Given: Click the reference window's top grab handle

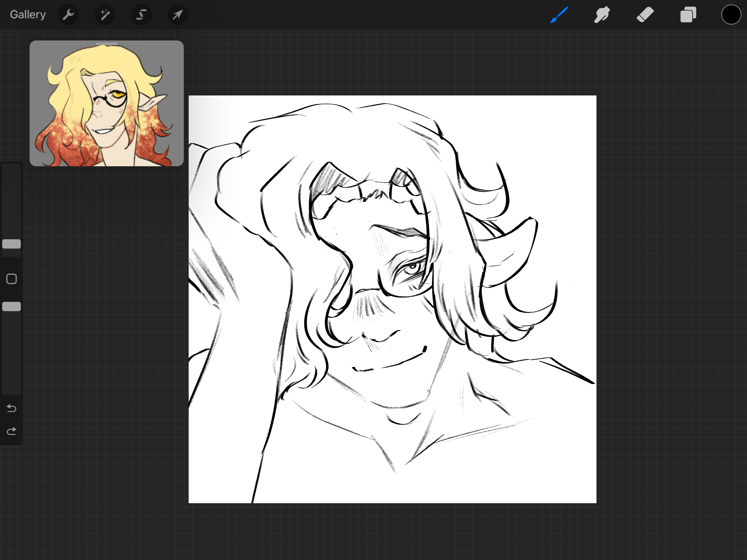Looking at the screenshot, I should pos(106,43).
